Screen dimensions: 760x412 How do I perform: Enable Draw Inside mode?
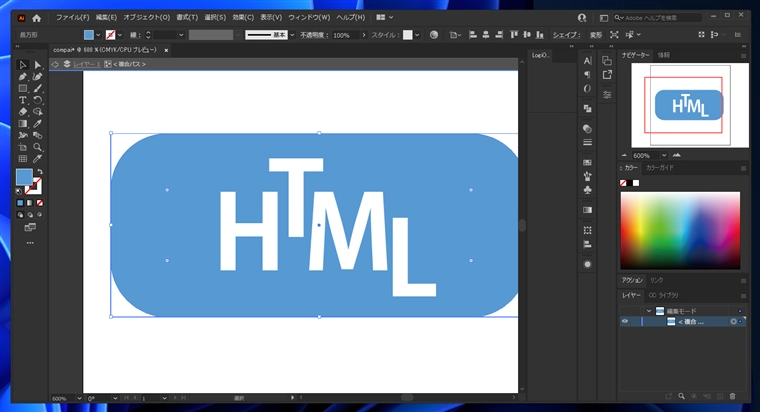(40, 215)
